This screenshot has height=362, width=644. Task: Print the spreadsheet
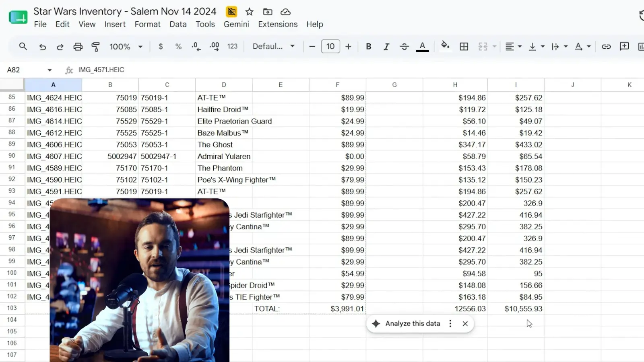click(78, 47)
